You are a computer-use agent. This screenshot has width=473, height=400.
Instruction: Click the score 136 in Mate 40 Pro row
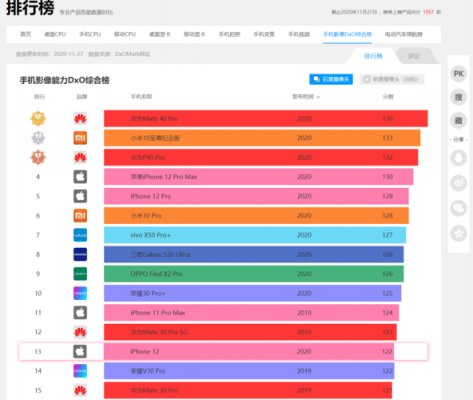(x=387, y=119)
